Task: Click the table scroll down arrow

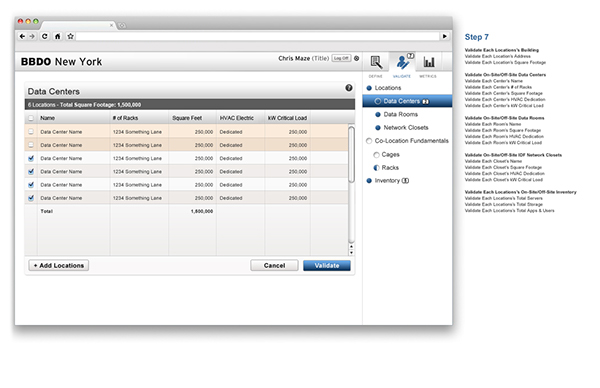Action: coord(351,253)
